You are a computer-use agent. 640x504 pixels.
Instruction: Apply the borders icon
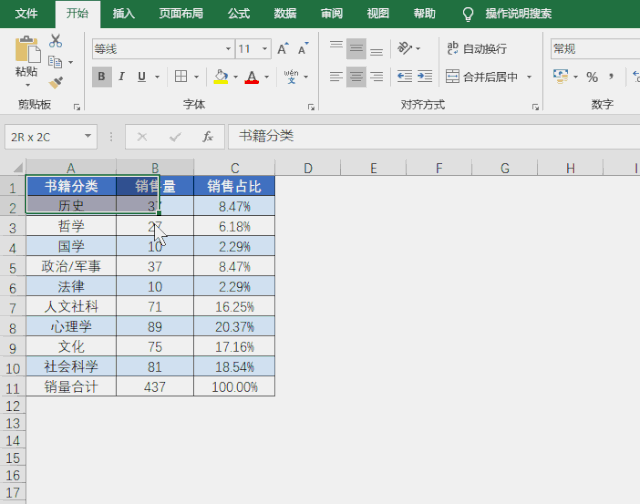click(181, 76)
